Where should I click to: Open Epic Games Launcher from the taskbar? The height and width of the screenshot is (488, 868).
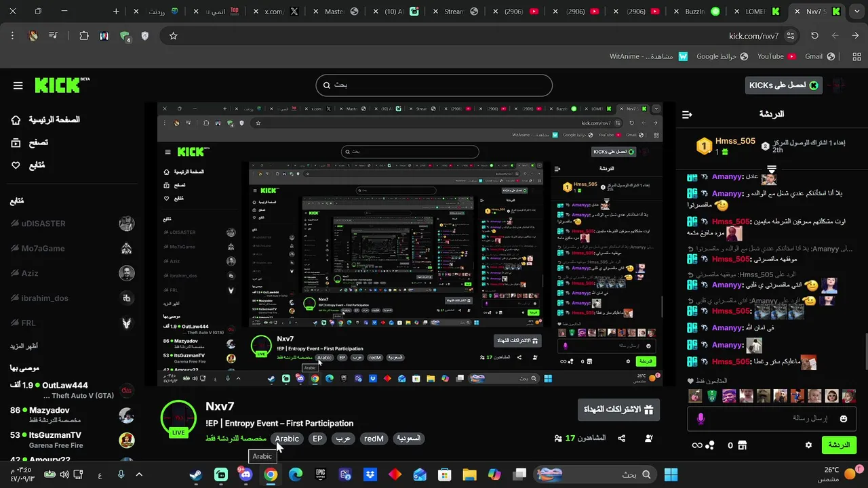[320, 474]
